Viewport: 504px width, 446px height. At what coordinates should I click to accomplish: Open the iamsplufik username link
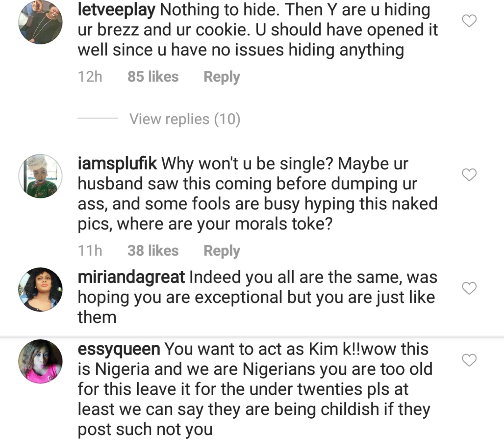117,164
